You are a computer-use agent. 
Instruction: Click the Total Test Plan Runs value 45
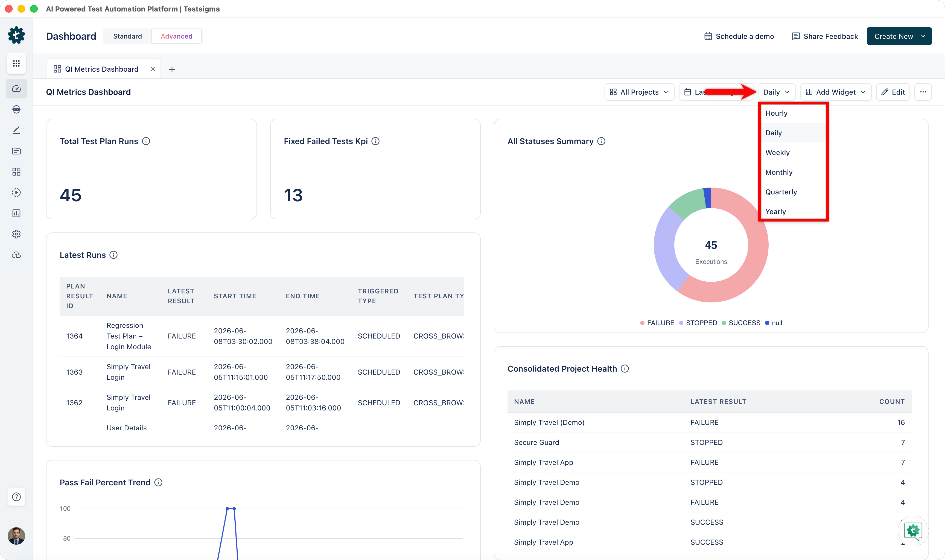tap(71, 195)
